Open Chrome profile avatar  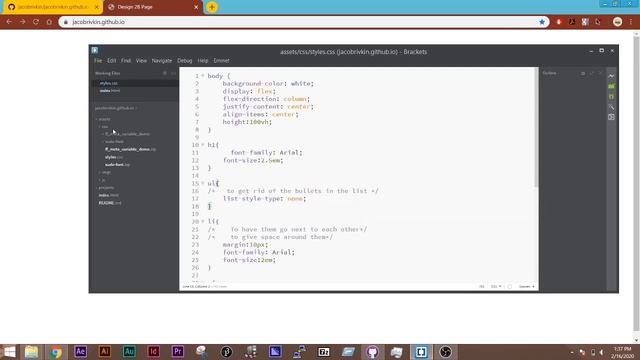click(618, 22)
